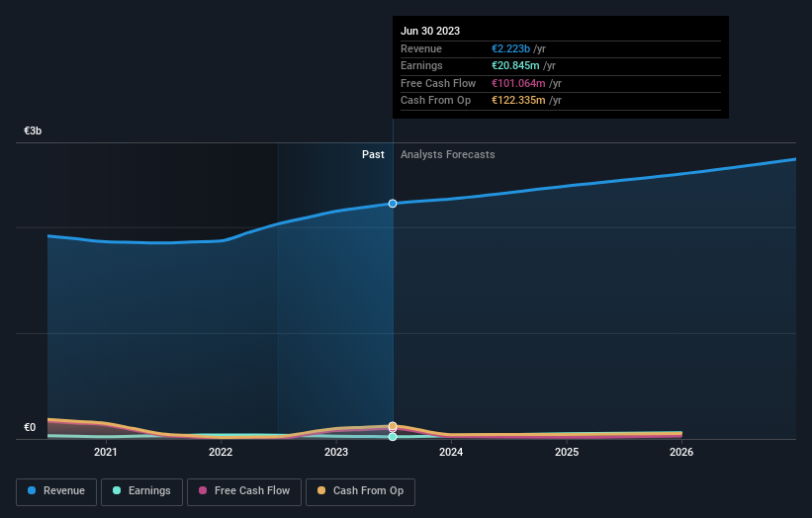The image size is (812, 518).
Task: Click the 2025 x-axis label
Action: pos(567,453)
